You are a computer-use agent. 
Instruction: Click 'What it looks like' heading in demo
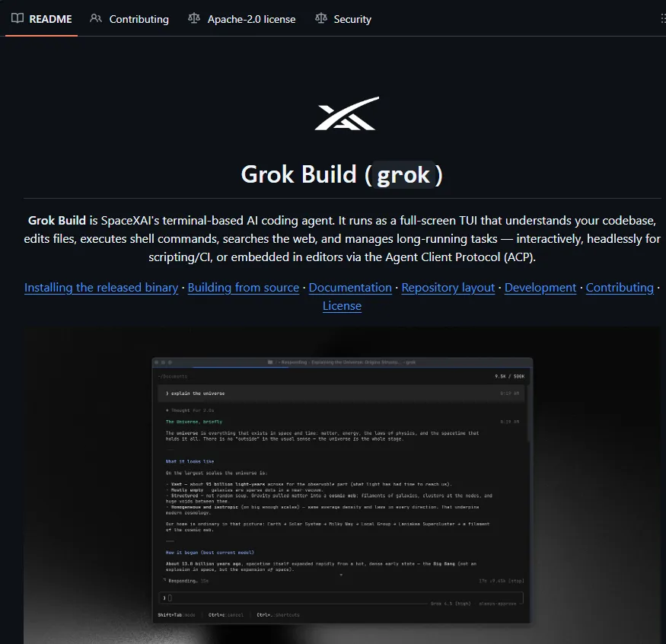pyautogui.click(x=190, y=461)
